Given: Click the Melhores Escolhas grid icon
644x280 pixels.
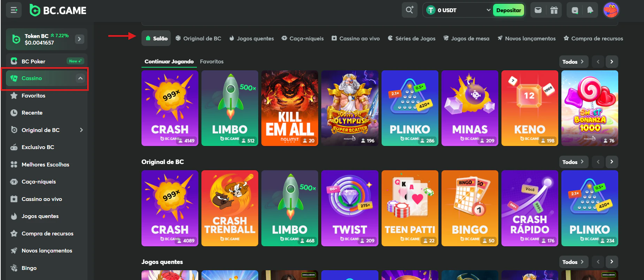Looking at the screenshot, I should (14, 164).
